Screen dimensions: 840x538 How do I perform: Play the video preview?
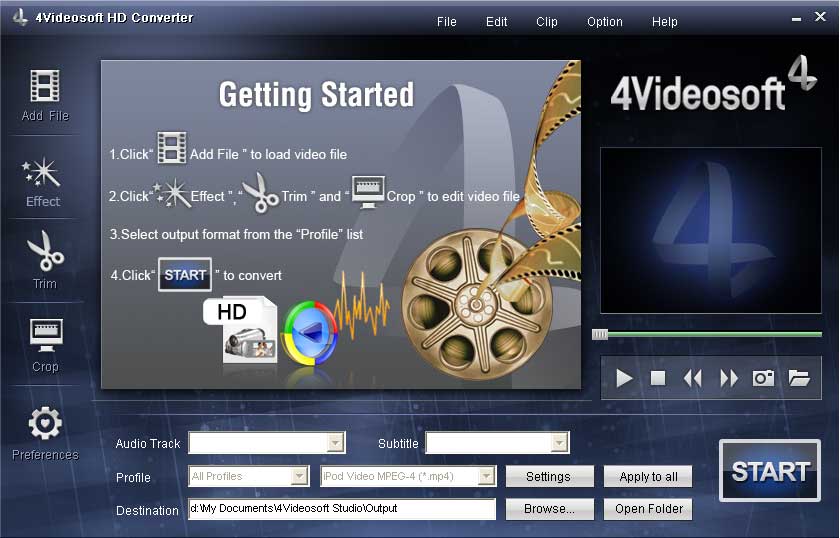[x=624, y=378]
